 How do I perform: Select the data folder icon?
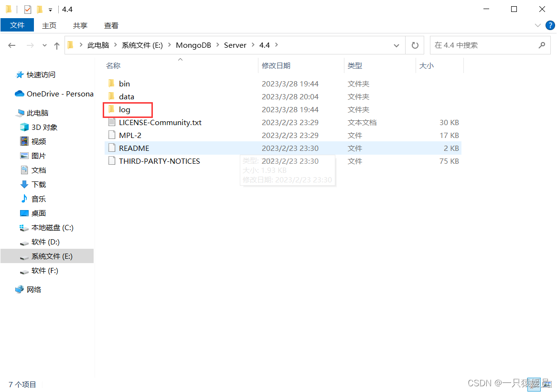[x=111, y=96]
